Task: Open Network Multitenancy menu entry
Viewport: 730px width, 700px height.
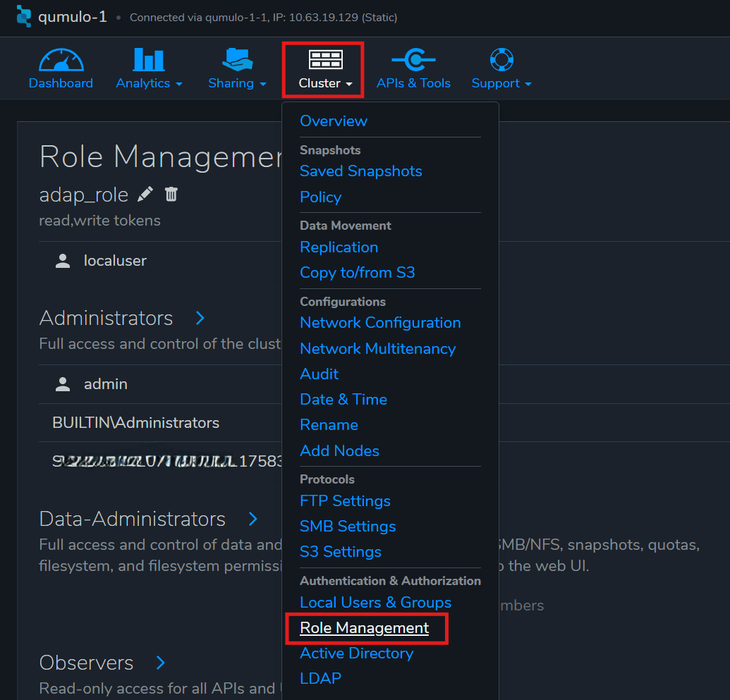Action: click(x=377, y=349)
